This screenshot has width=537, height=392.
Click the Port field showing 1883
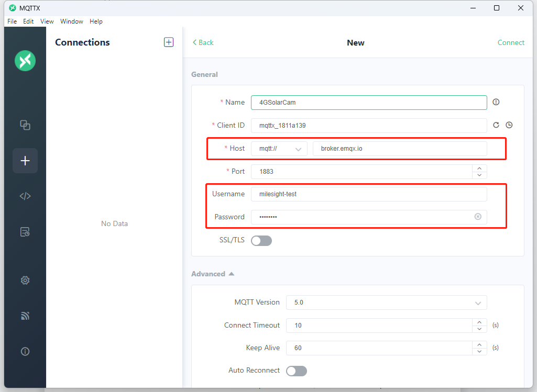pyautogui.click(x=361, y=171)
